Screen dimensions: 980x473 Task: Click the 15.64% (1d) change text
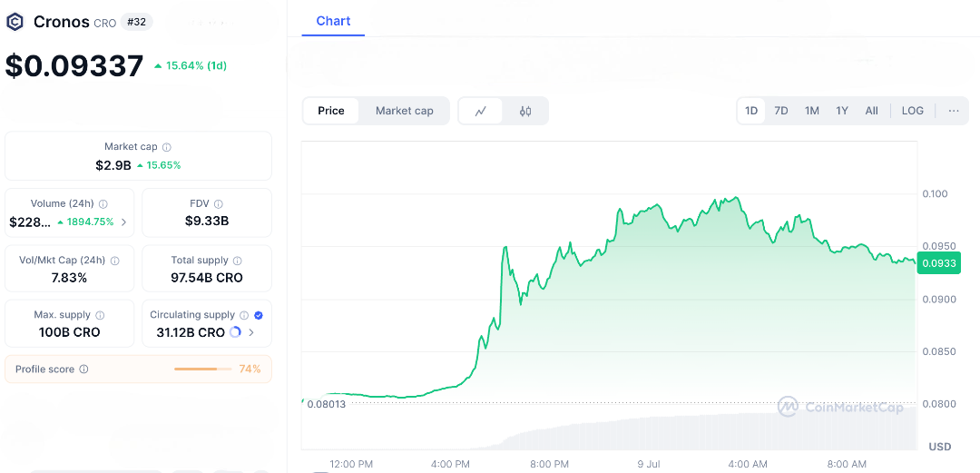(x=191, y=65)
